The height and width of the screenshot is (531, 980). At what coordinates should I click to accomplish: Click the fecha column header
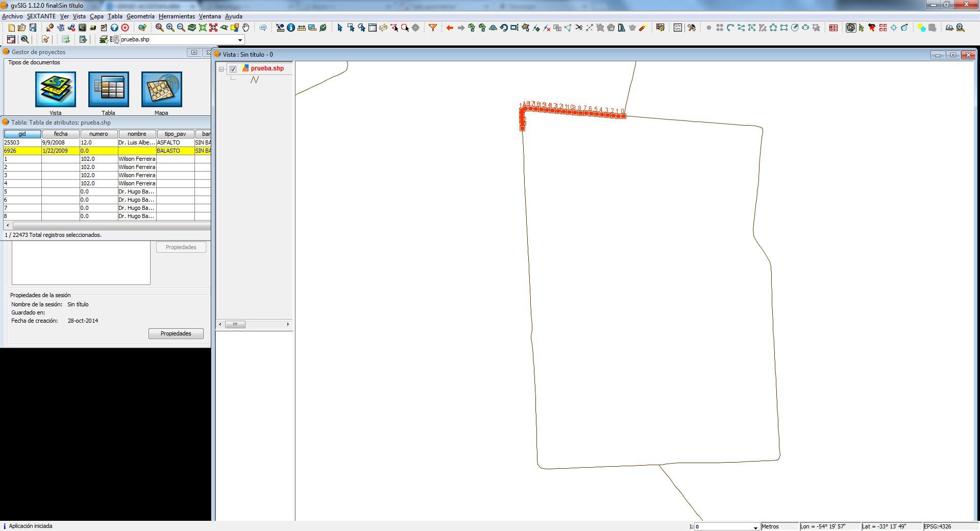coord(61,134)
